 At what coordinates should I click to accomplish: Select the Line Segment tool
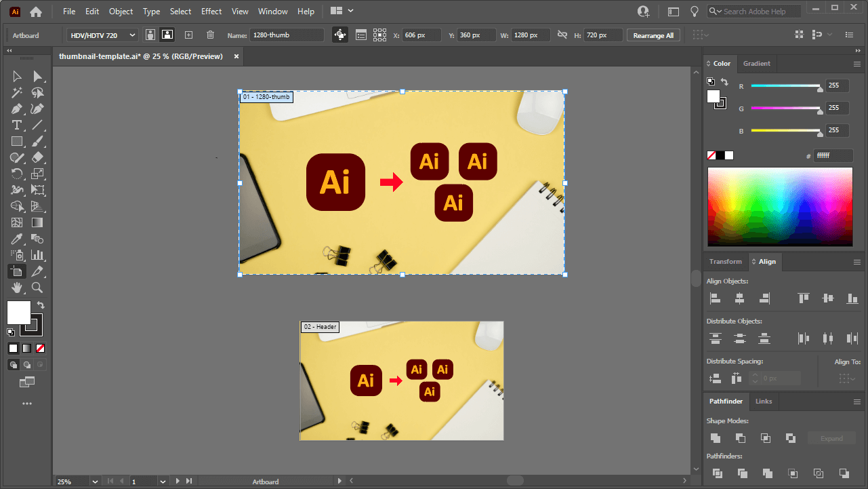[38, 125]
